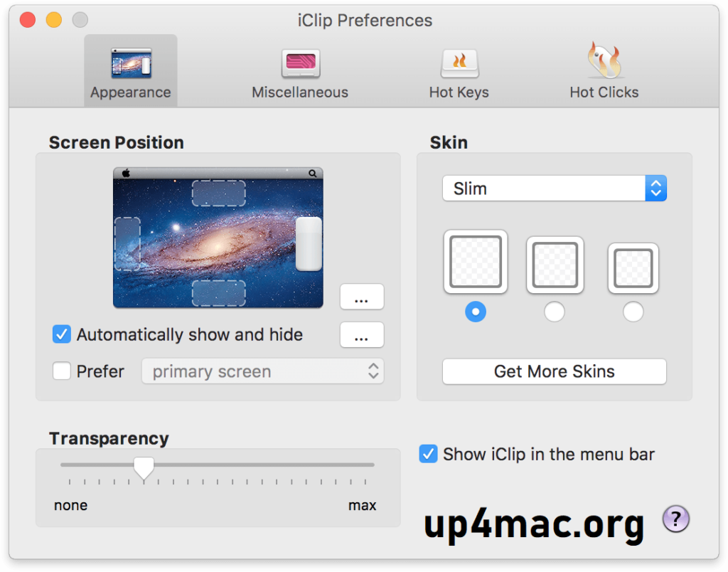Select the radio button under the medium skin
Image resolution: width=728 pixels, height=572 pixels.
[555, 312]
